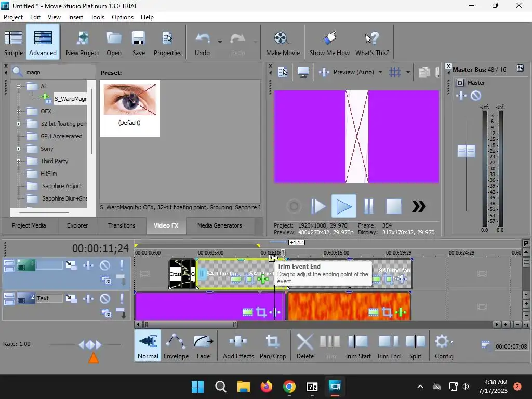
Task: Open the Project menu
Action: pyautogui.click(x=13, y=17)
